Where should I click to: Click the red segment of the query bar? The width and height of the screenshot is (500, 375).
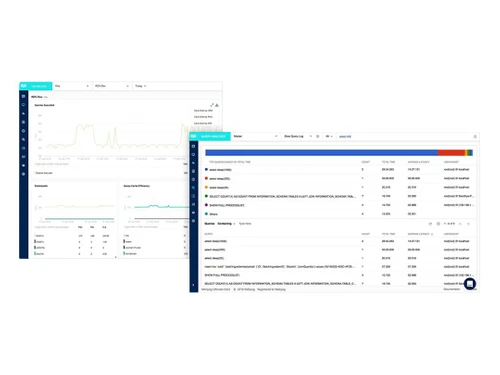pyautogui.click(x=451, y=153)
